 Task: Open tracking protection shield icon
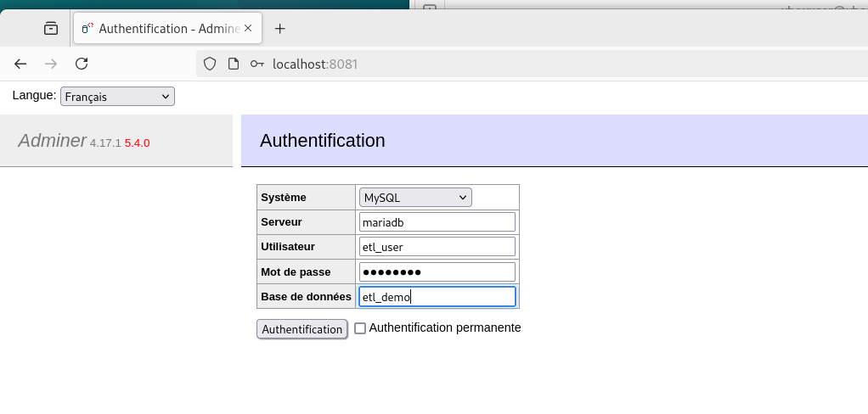210,64
